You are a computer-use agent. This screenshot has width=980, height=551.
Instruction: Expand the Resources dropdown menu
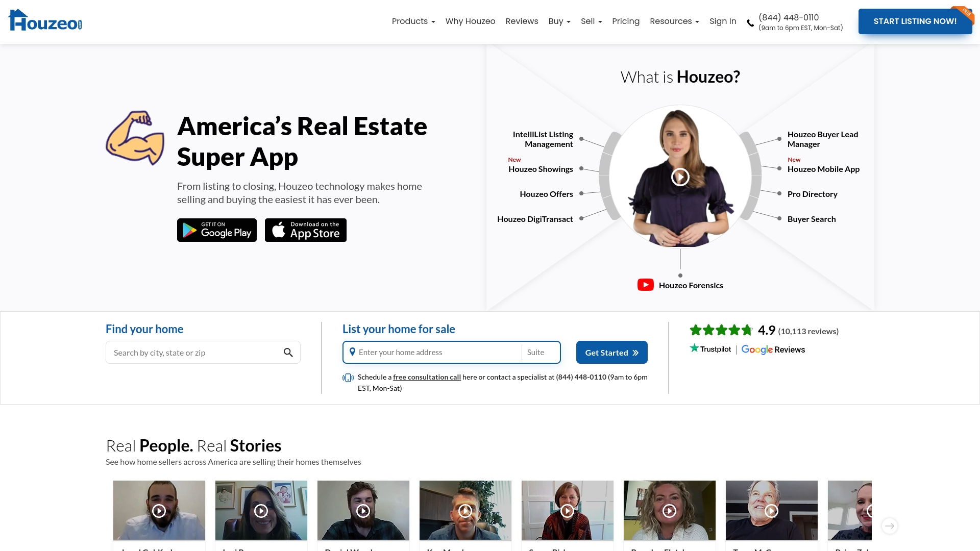[674, 21]
